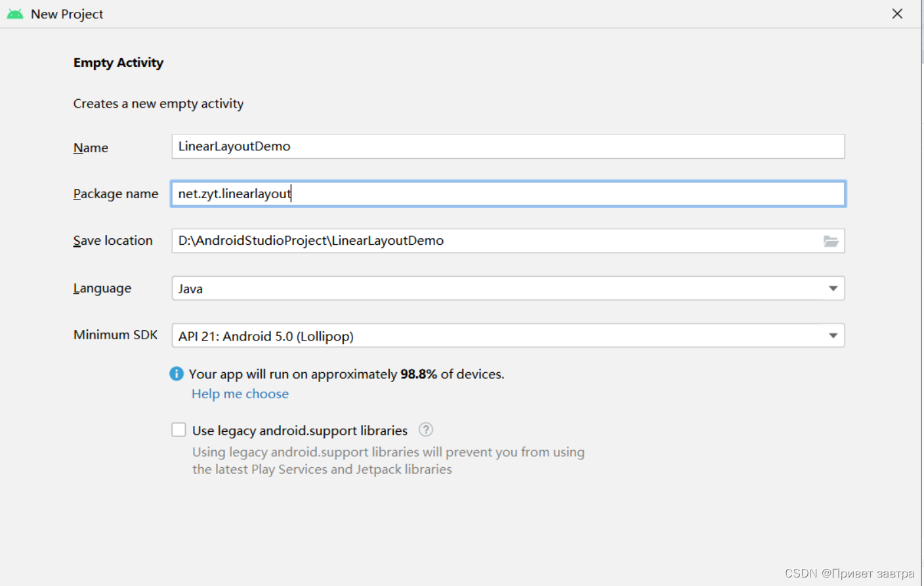Focus the Package name text field
The image size is (924, 586).
pos(507,194)
